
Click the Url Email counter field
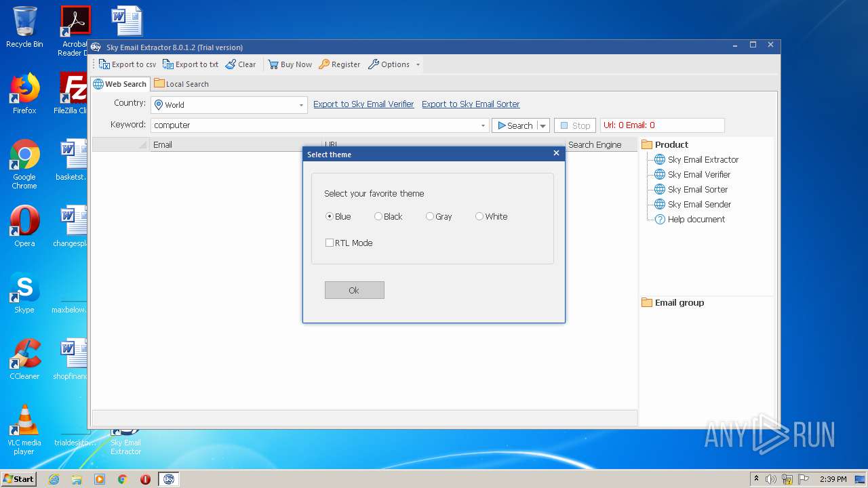[663, 125]
